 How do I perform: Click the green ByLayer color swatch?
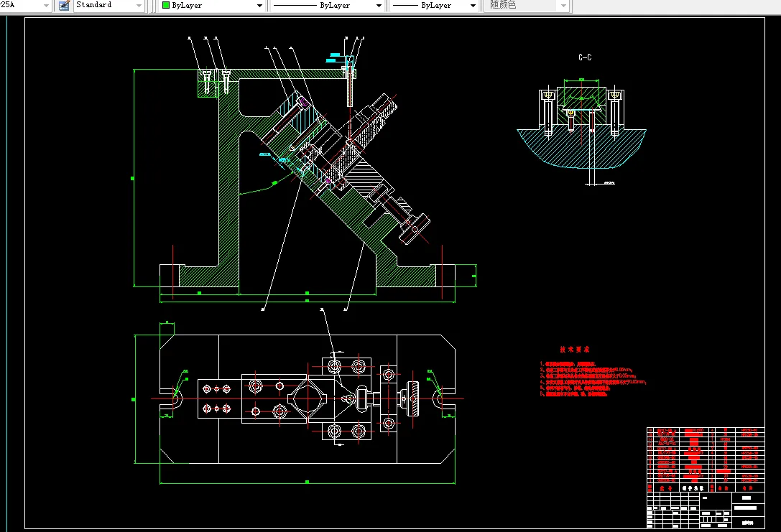coord(166,5)
